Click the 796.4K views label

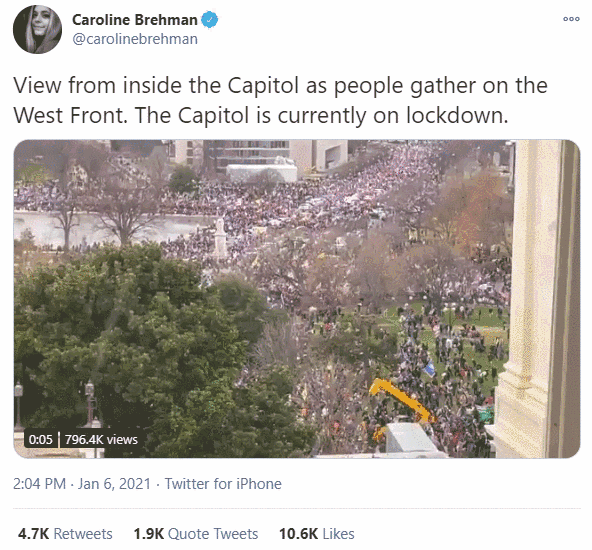point(101,439)
